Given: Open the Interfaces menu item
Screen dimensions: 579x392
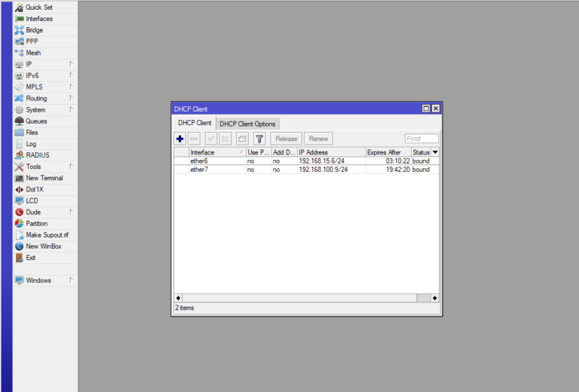Looking at the screenshot, I should click(39, 19).
